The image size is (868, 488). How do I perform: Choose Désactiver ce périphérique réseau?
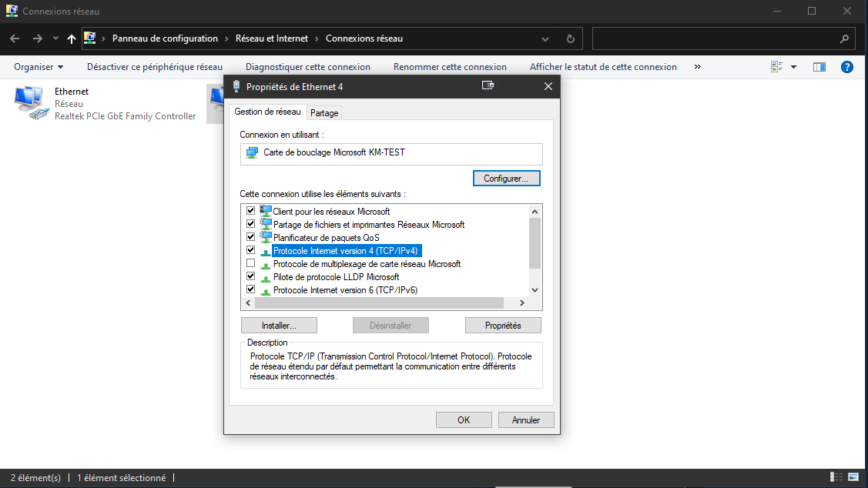[x=155, y=67]
